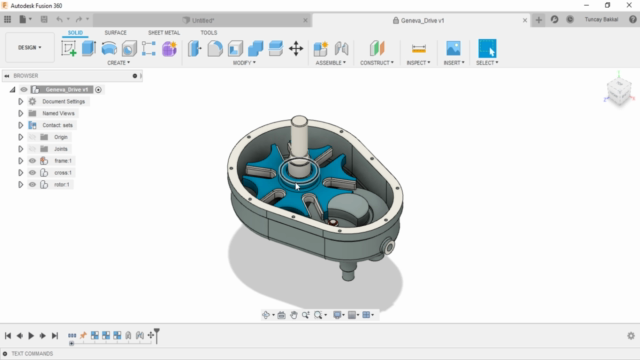The image size is (640, 360).
Task: Pick the Hole tool icon
Action: 129,49
